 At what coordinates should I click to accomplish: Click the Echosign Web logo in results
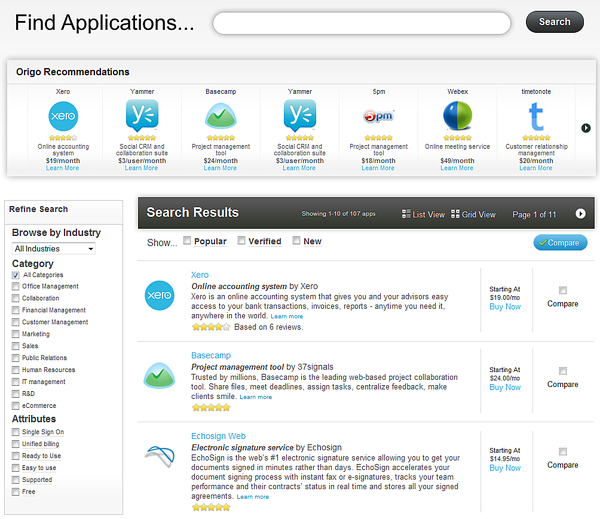point(160,456)
